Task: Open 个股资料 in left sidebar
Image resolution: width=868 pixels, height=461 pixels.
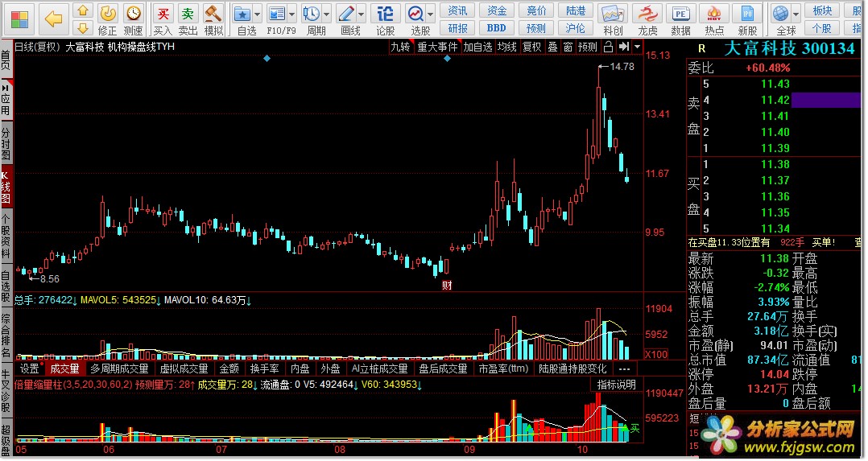Action: (x=6, y=235)
